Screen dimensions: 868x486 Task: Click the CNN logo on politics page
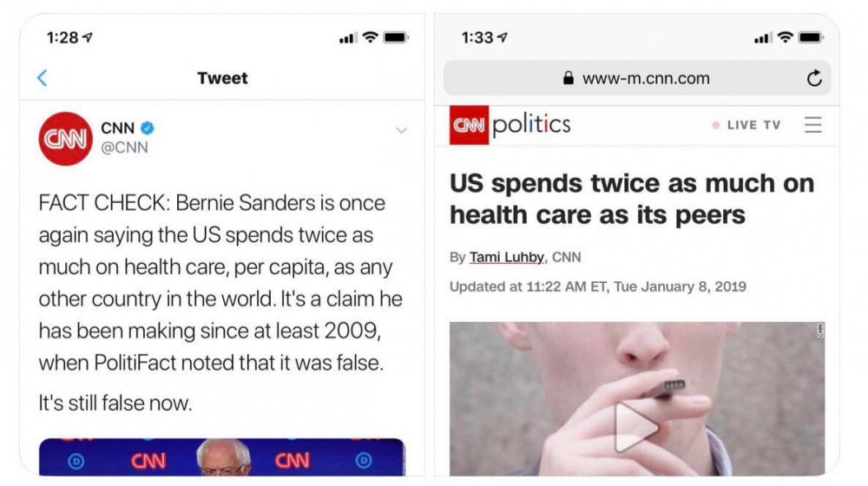pyautogui.click(x=469, y=125)
